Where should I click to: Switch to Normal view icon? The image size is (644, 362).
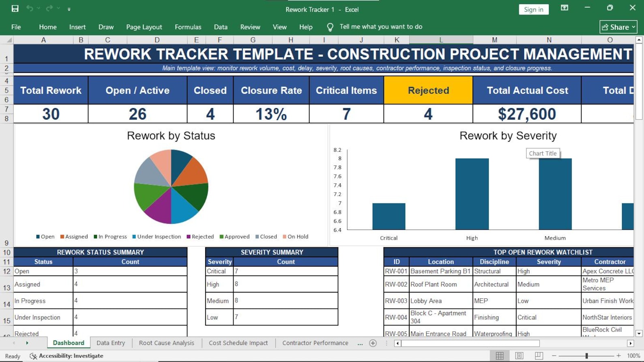coord(500,356)
